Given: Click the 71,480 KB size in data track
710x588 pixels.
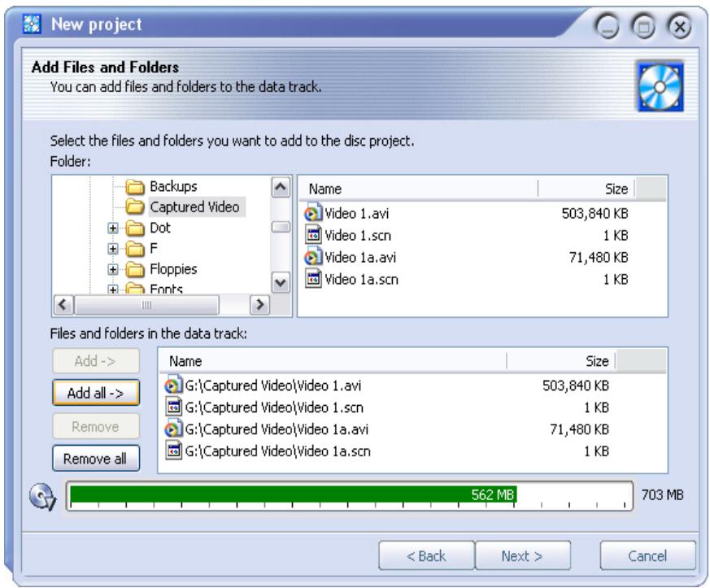Looking at the screenshot, I should (579, 429).
